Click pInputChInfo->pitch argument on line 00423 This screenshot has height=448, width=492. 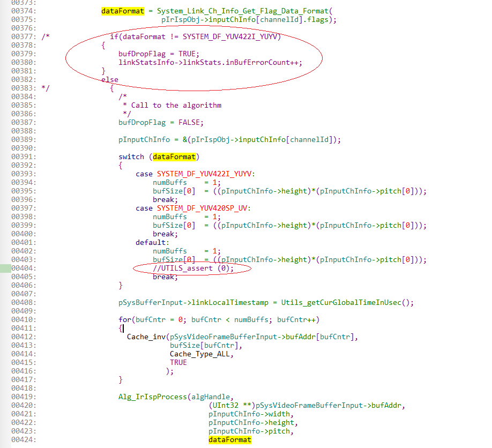[251, 431]
